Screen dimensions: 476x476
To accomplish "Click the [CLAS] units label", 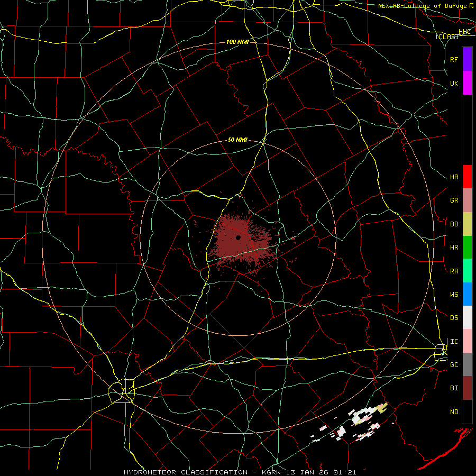I will tap(447, 36).
